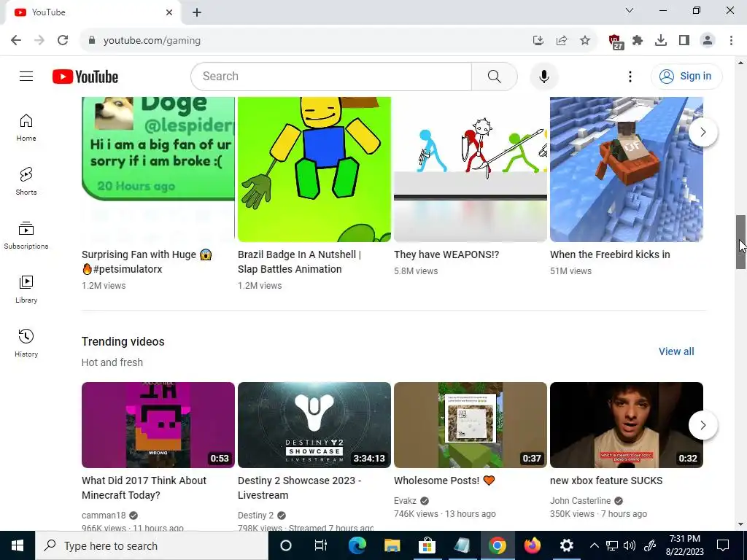Open camman18 channel link

click(104, 516)
